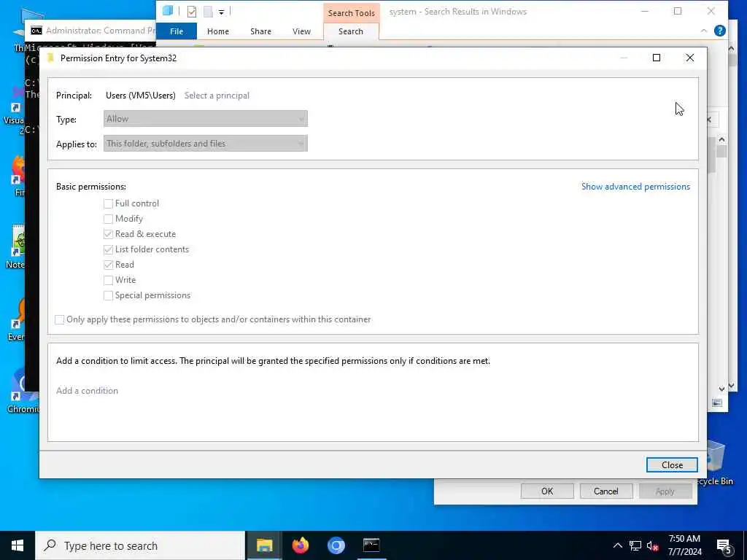Click Select a principal link
The image size is (747, 560).
point(217,96)
